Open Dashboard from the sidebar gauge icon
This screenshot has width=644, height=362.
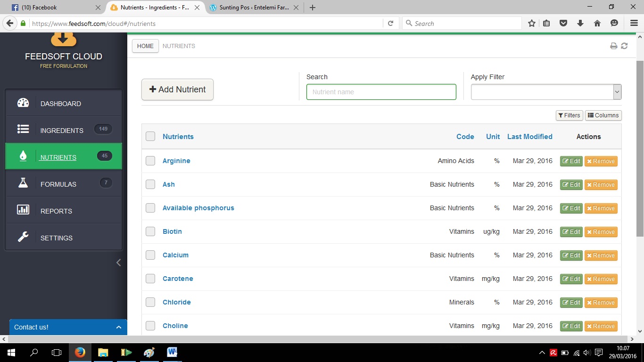tap(23, 103)
